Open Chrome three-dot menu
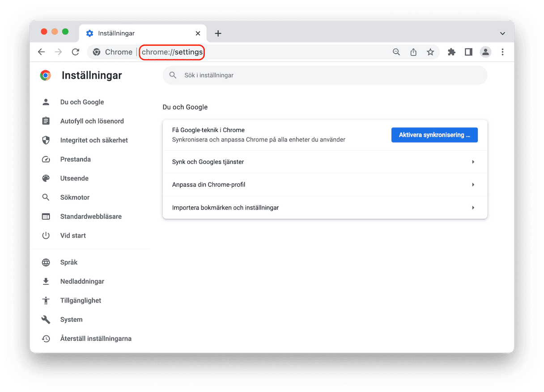544x392 pixels. tap(502, 52)
